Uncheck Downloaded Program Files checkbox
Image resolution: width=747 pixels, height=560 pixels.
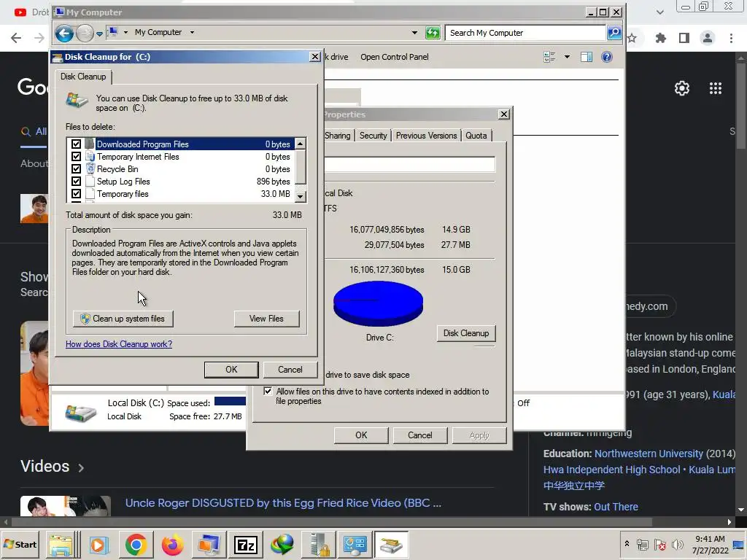[76, 144]
